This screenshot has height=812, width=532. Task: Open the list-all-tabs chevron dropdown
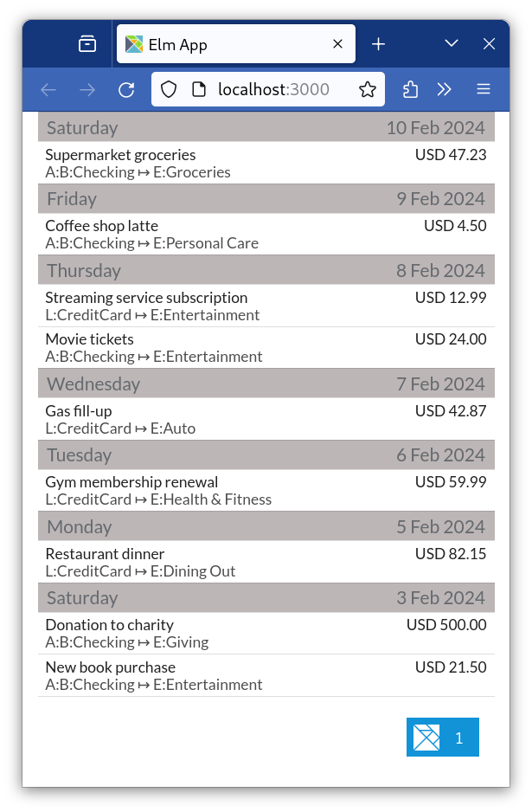click(452, 43)
